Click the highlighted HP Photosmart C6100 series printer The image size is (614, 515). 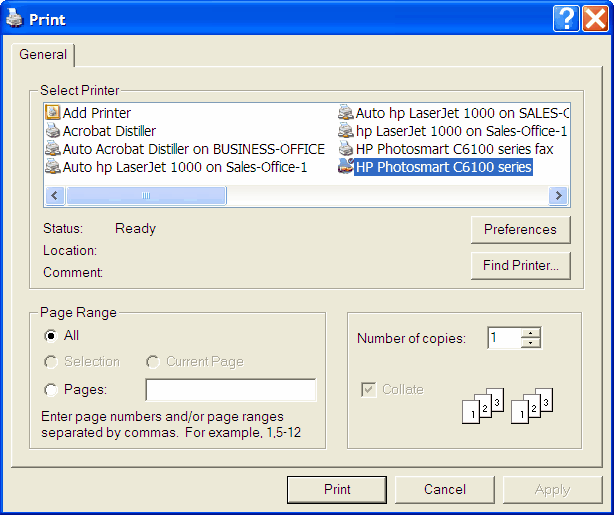pos(442,167)
